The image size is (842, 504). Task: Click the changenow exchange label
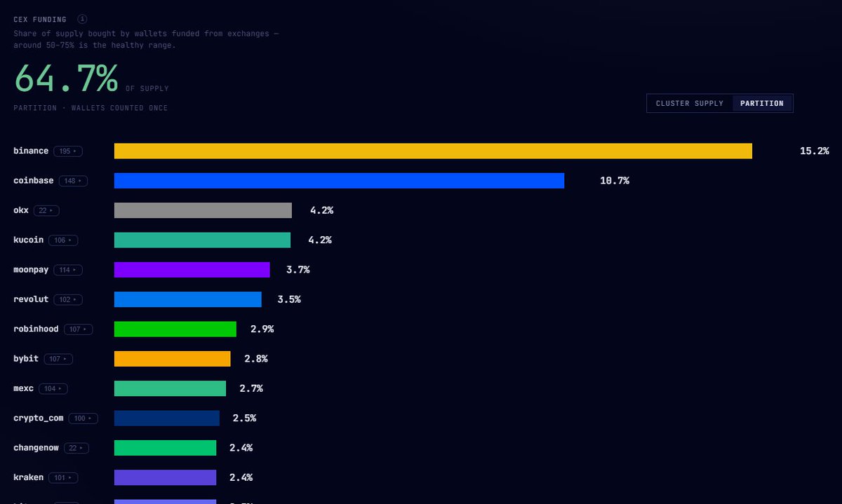[x=36, y=448]
